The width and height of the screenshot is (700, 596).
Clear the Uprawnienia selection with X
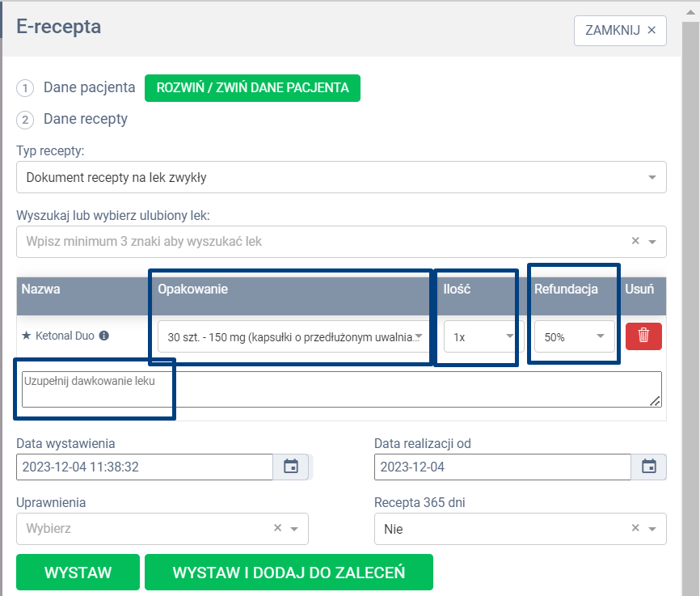click(x=277, y=529)
